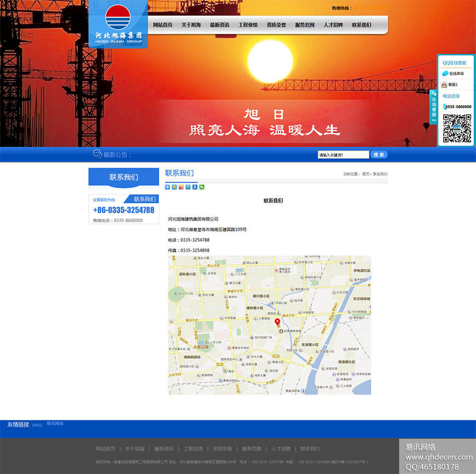This screenshot has width=476, height=474.
Task: Click the blue plus share-more icon
Action: [168, 187]
